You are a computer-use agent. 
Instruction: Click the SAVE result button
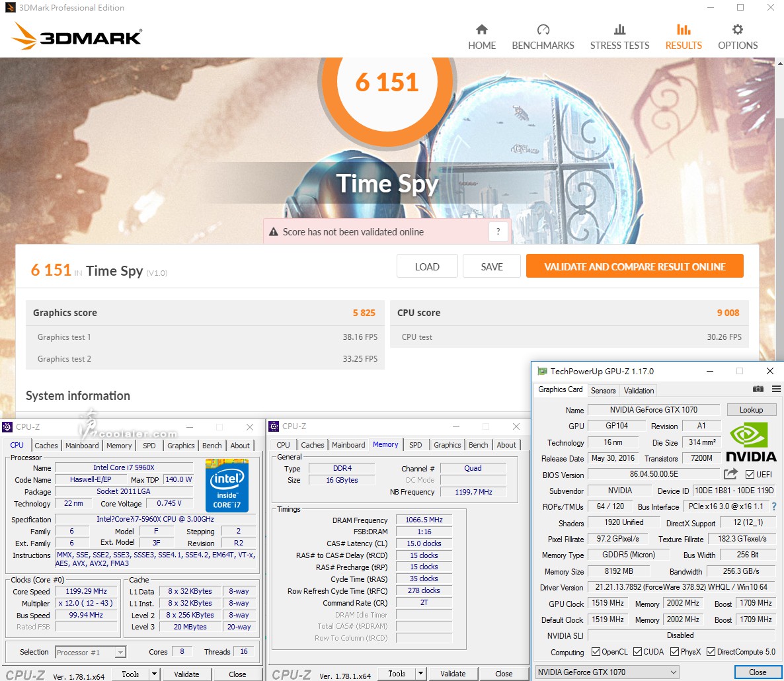click(x=491, y=266)
